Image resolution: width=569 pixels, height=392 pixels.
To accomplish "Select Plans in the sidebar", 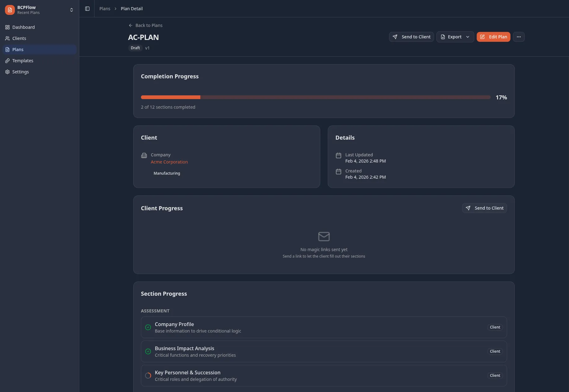I will pyautogui.click(x=39, y=50).
